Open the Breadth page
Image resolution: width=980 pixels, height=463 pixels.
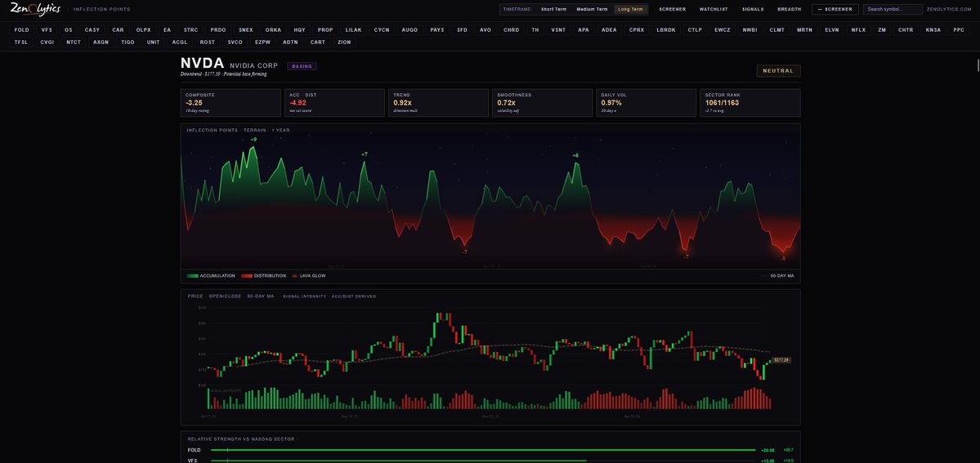[790, 9]
